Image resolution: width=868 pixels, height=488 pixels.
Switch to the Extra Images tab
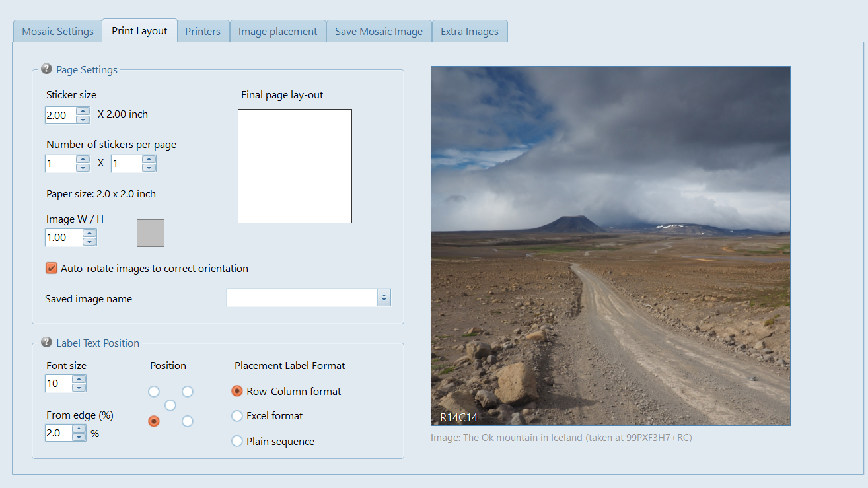tap(470, 31)
